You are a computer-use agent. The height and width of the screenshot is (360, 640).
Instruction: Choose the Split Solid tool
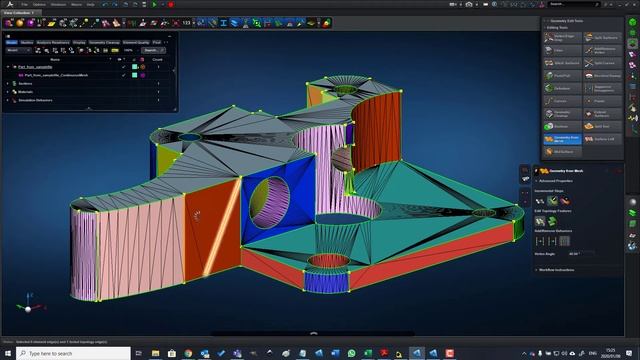click(602, 127)
